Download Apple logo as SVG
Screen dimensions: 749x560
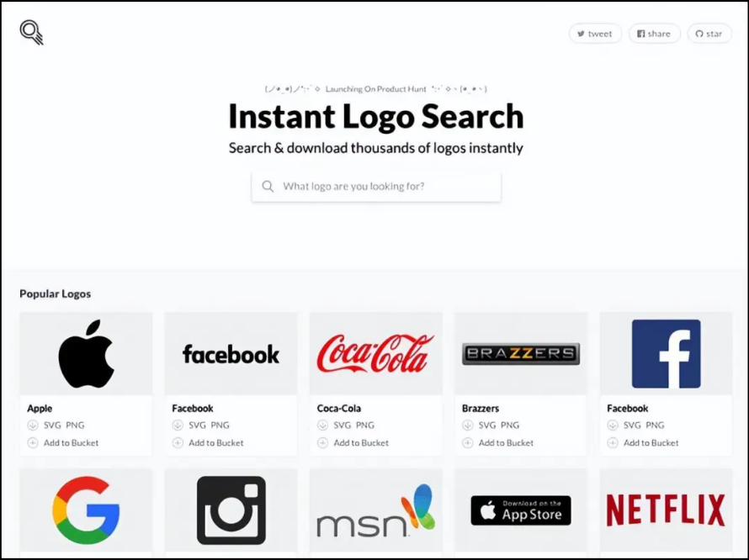(52, 425)
